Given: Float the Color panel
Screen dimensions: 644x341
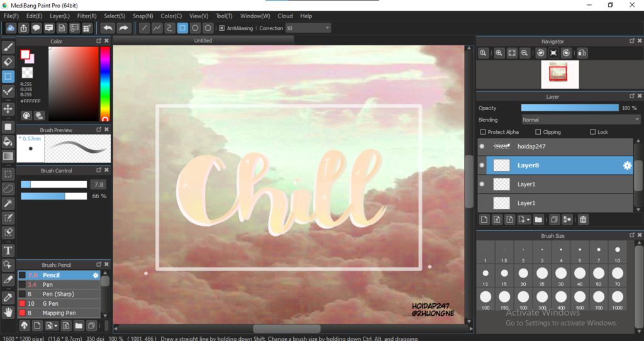Looking at the screenshot, I should click(99, 41).
